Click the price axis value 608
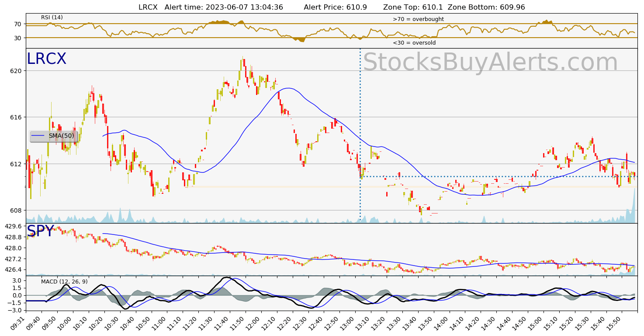Viewport: 644px width, 336px height. 16,210
